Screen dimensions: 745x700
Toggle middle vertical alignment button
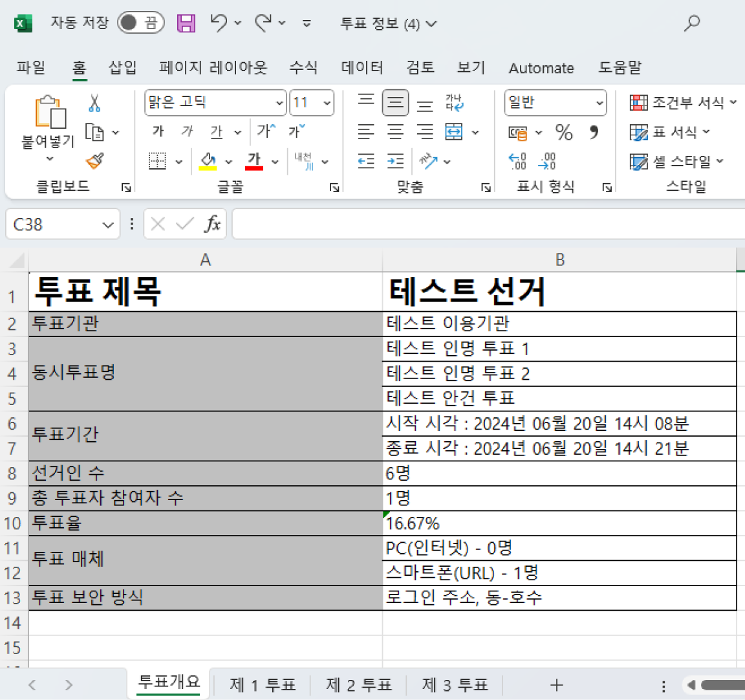pos(395,102)
